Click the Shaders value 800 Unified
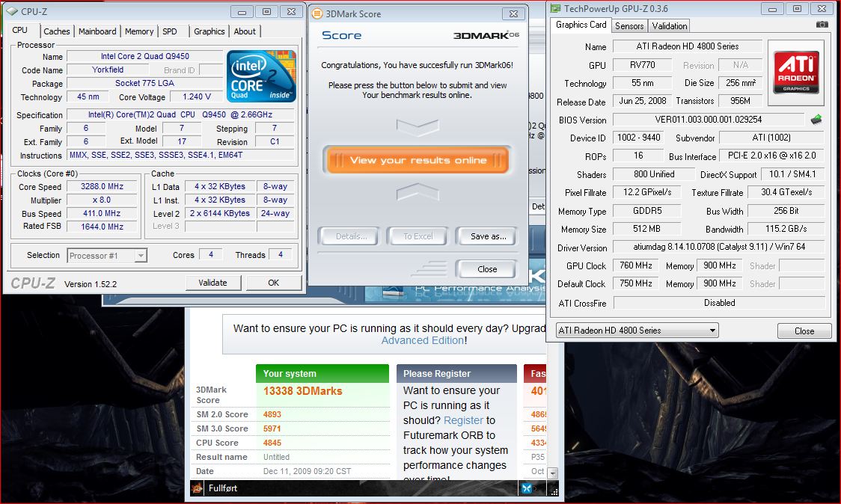The height and width of the screenshot is (504, 841). [653, 174]
